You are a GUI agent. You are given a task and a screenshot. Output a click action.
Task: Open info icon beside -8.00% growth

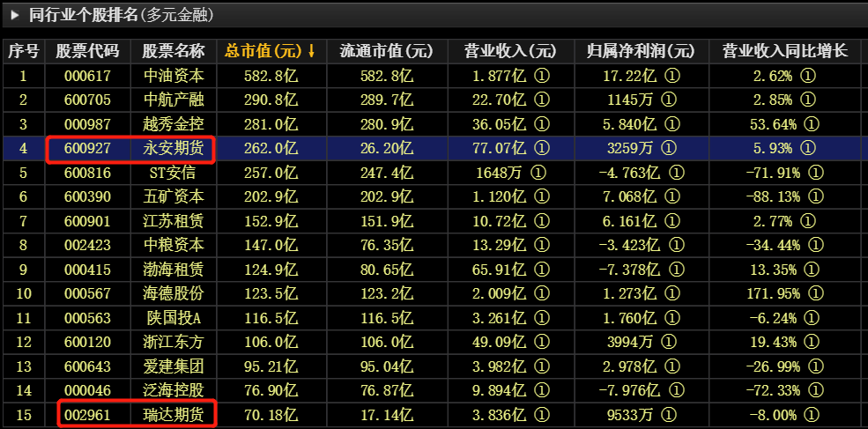tap(811, 415)
